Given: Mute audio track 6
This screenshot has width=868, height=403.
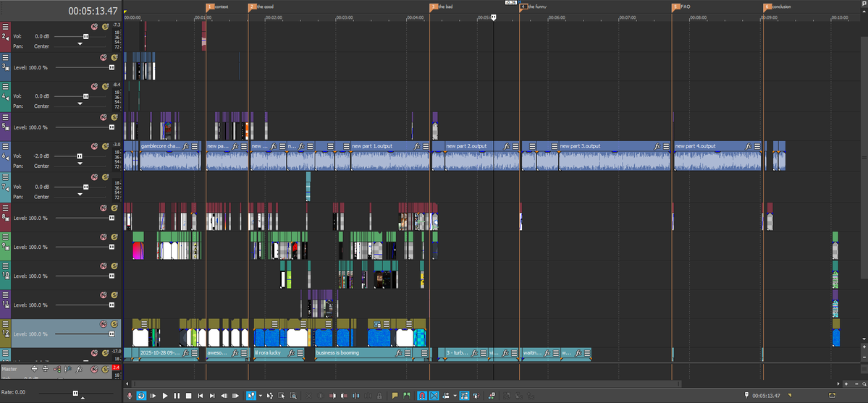Looking at the screenshot, I should click(95, 147).
